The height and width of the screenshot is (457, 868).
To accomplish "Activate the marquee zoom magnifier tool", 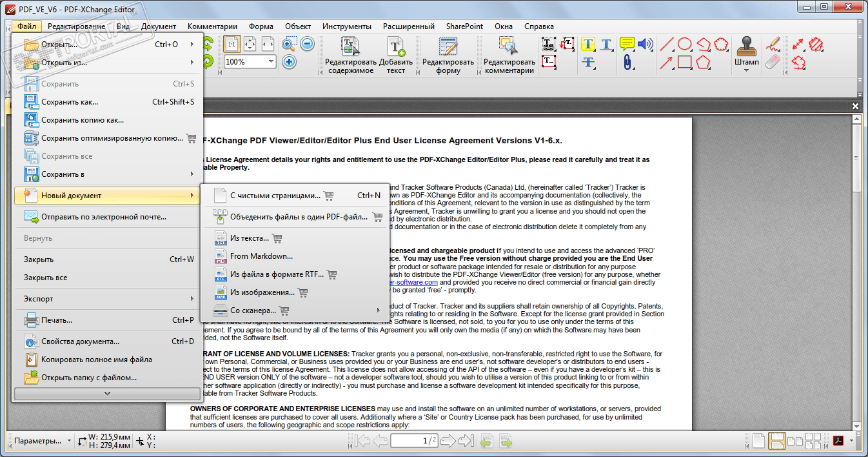I will (290, 45).
